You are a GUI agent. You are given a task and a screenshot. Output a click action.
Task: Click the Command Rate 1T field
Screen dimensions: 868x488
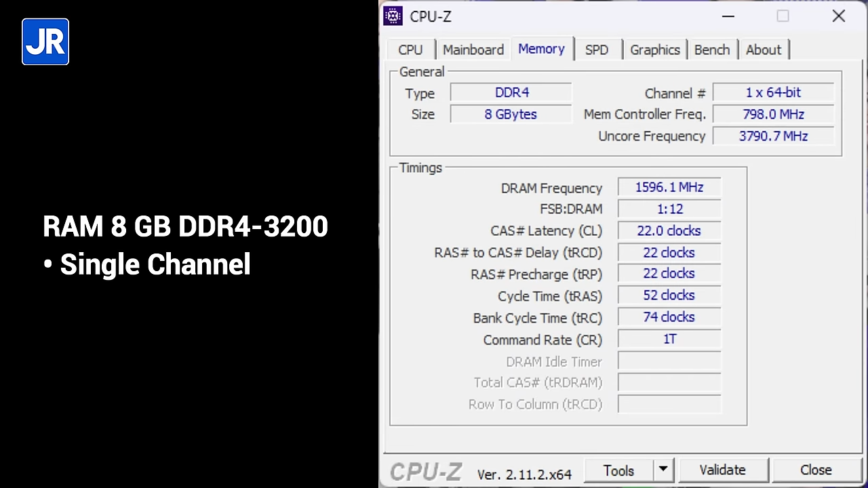[669, 339]
